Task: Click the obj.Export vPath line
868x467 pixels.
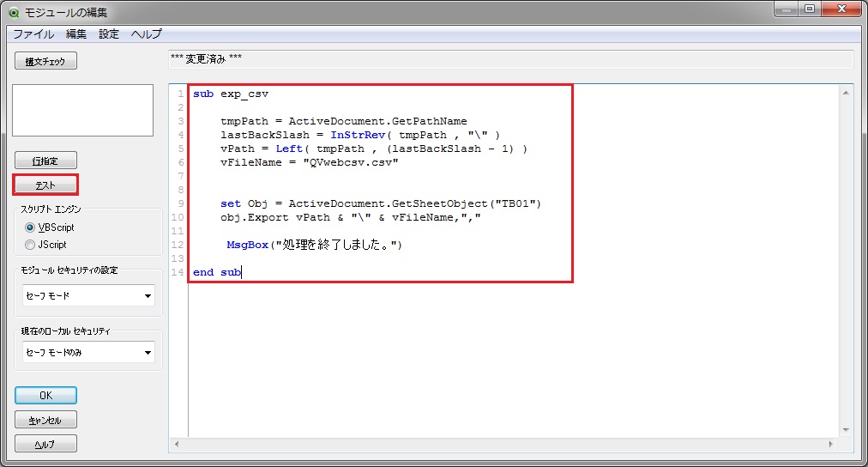Action: pyautogui.click(x=351, y=217)
